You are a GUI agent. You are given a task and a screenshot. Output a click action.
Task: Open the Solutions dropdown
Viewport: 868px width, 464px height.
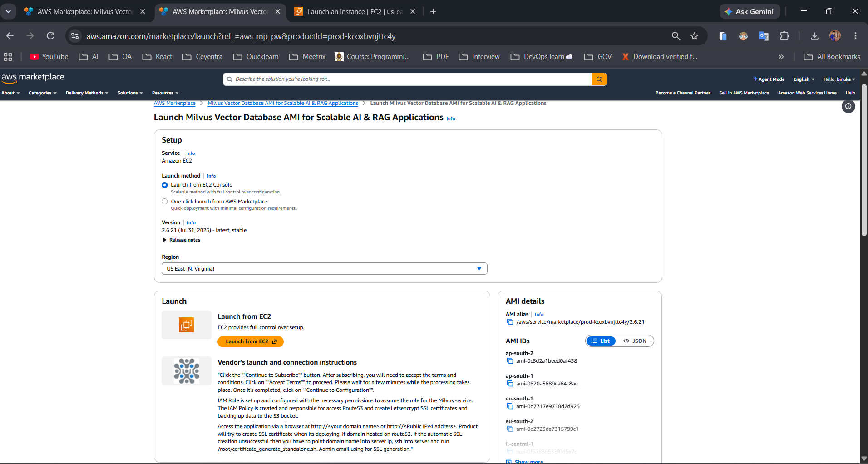coord(130,93)
